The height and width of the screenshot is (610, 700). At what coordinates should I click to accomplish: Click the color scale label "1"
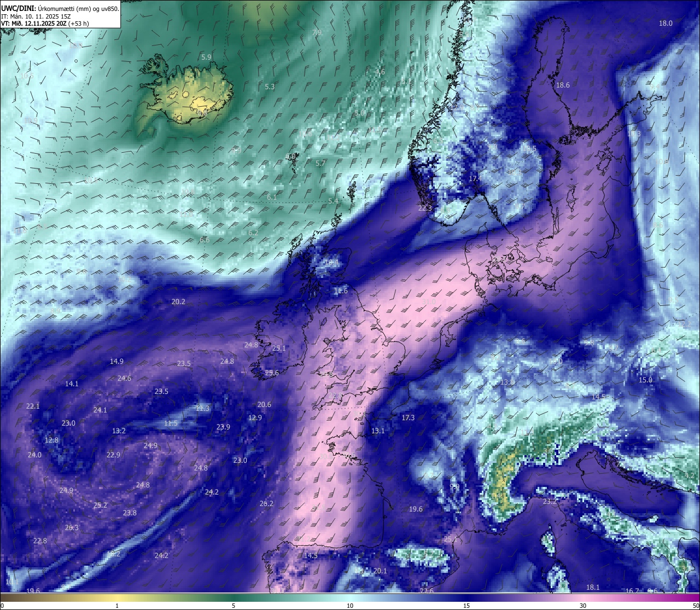(117, 606)
